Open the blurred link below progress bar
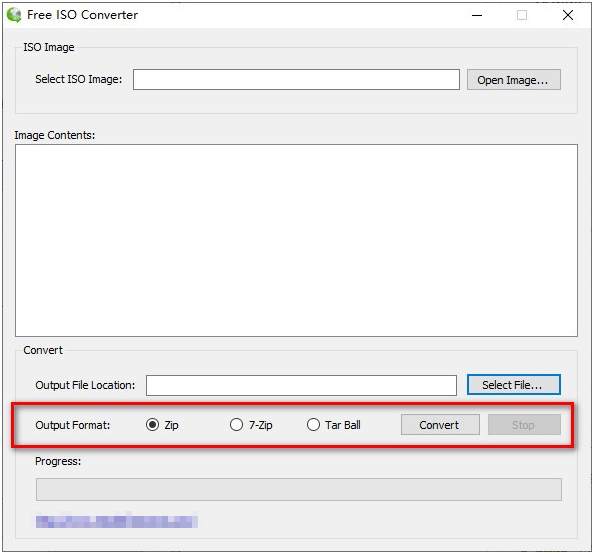Image resolution: width=594 pixels, height=554 pixels. tap(117, 520)
